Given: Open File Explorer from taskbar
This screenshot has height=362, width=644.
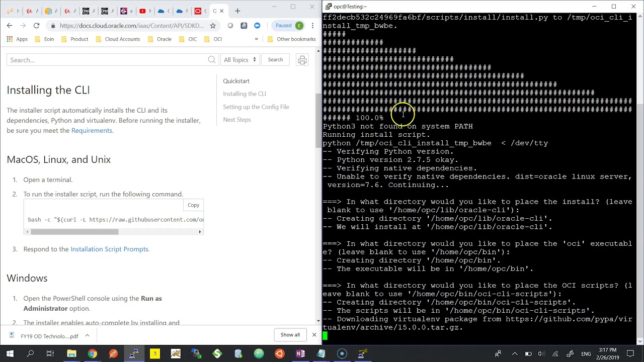Looking at the screenshot, I should (71, 354).
